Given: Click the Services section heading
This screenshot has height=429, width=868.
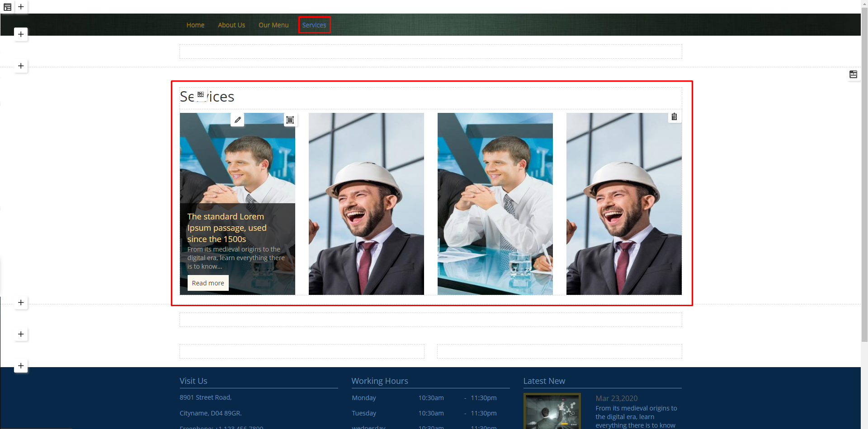Looking at the screenshot, I should pyautogui.click(x=207, y=97).
